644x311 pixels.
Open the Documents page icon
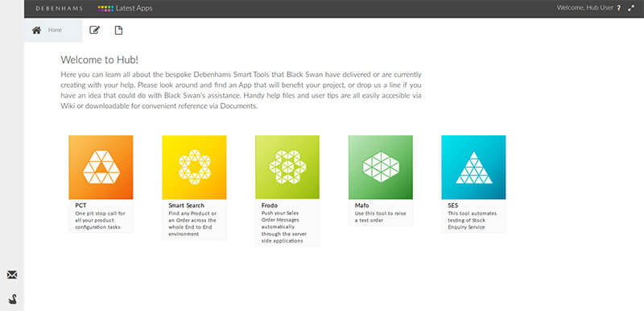coord(118,31)
